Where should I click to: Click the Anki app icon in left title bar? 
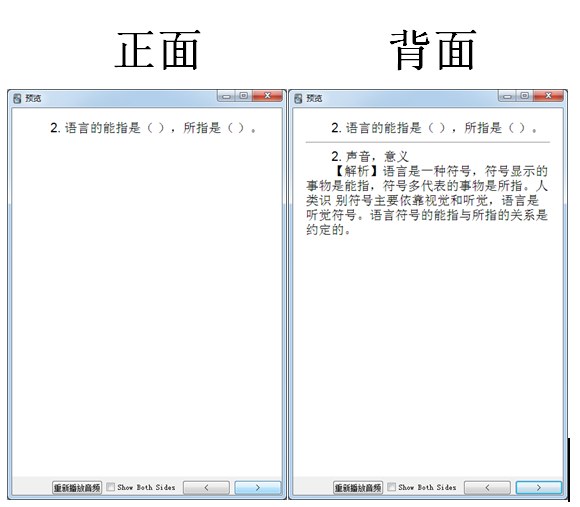pos(17,98)
